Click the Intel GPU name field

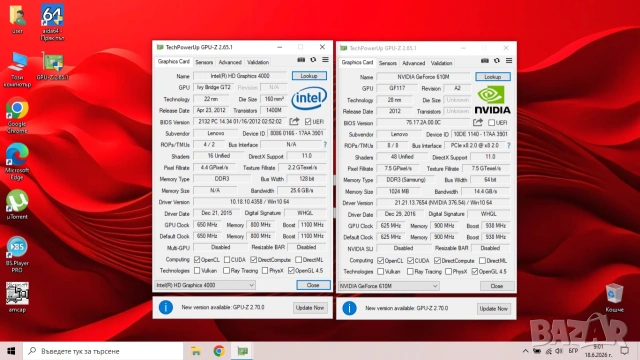[240, 76]
